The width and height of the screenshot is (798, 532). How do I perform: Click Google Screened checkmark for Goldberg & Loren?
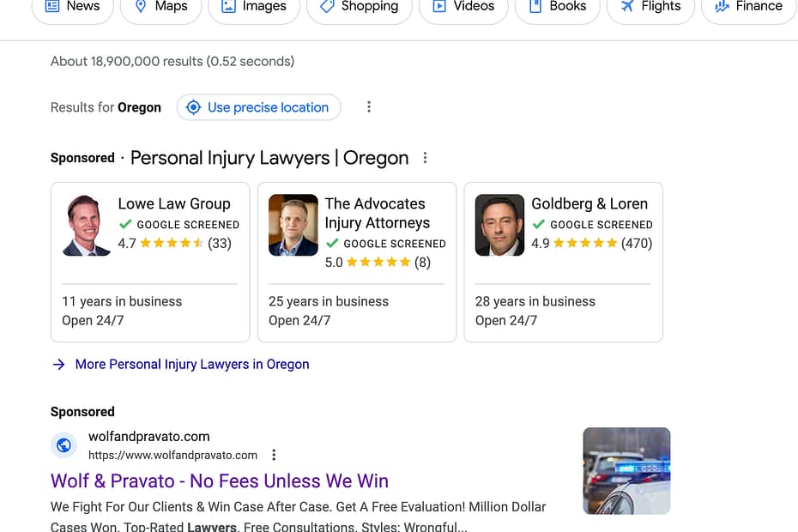click(x=539, y=224)
